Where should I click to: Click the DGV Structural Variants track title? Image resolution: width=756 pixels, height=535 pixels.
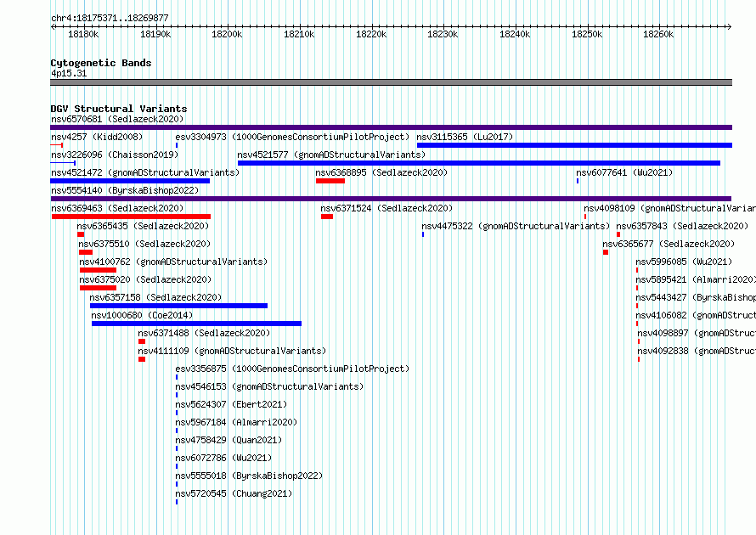pos(119,109)
